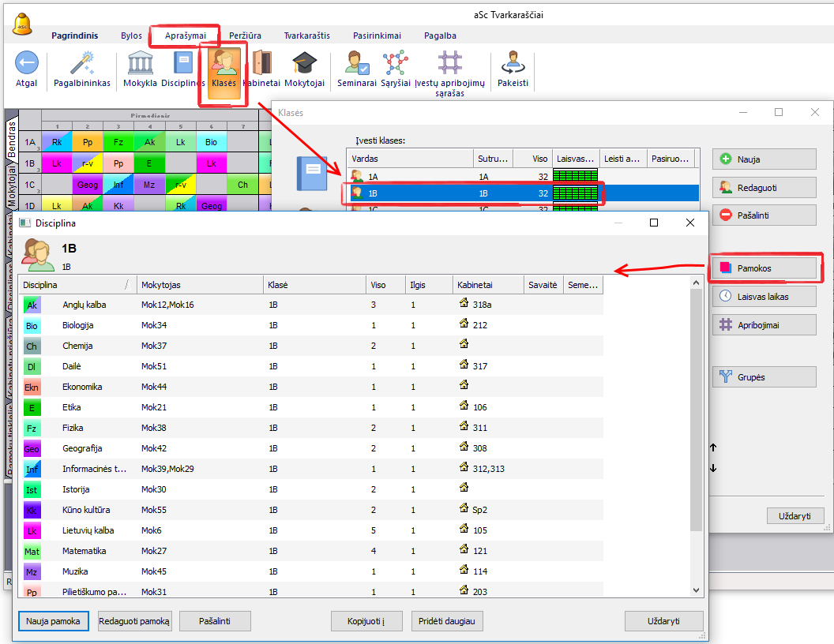Switch to the Peržiūra ribbon tab
This screenshot has height=644, width=834.
(245, 36)
